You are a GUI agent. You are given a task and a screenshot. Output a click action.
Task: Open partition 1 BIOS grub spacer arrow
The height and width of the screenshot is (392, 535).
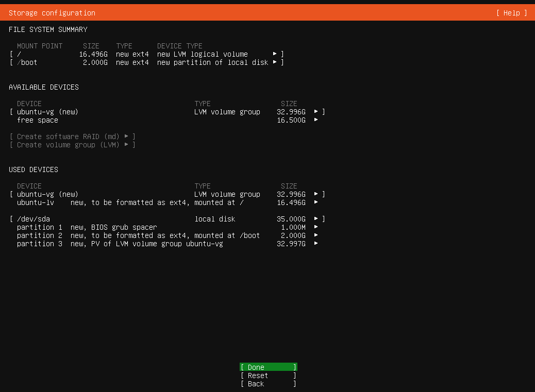(x=316, y=227)
